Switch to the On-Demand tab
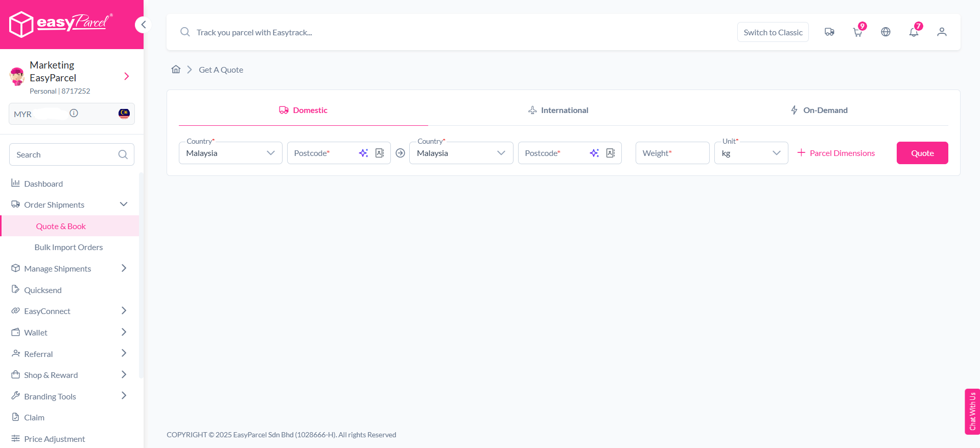This screenshot has height=448, width=980. click(819, 110)
